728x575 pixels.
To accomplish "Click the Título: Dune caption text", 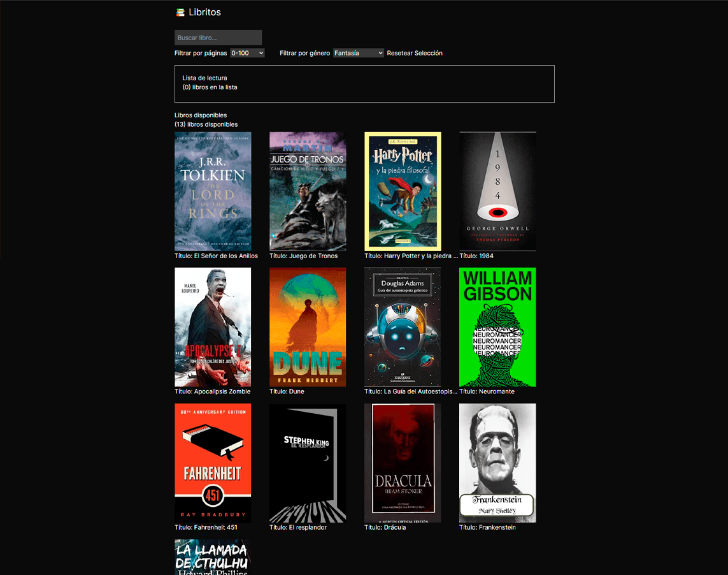I will pos(288,391).
